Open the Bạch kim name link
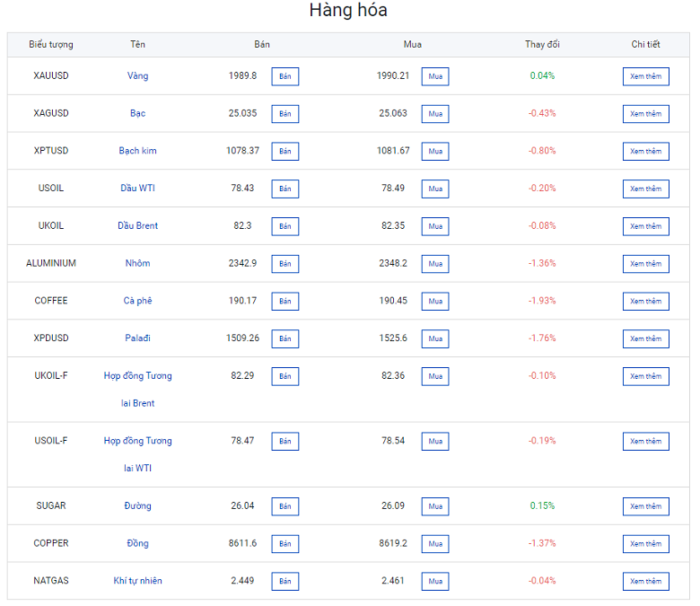700x606 pixels. pyautogui.click(x=137, y=151)
